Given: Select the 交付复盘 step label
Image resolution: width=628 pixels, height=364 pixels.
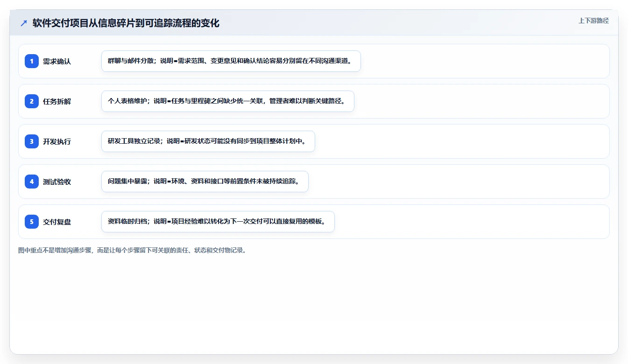Looking at the screenshot, I should [57, 222].
